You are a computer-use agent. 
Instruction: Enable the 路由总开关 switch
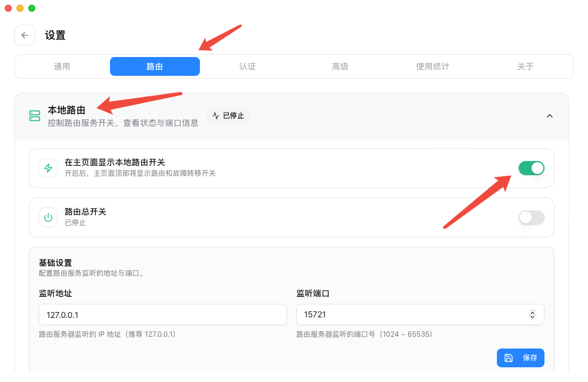coord(532,217)
